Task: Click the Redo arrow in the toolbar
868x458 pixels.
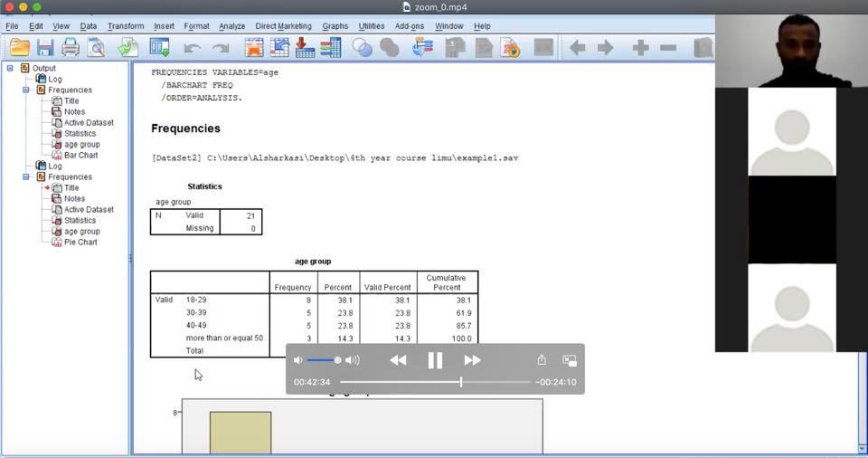Action: click(x=220, y=48)
